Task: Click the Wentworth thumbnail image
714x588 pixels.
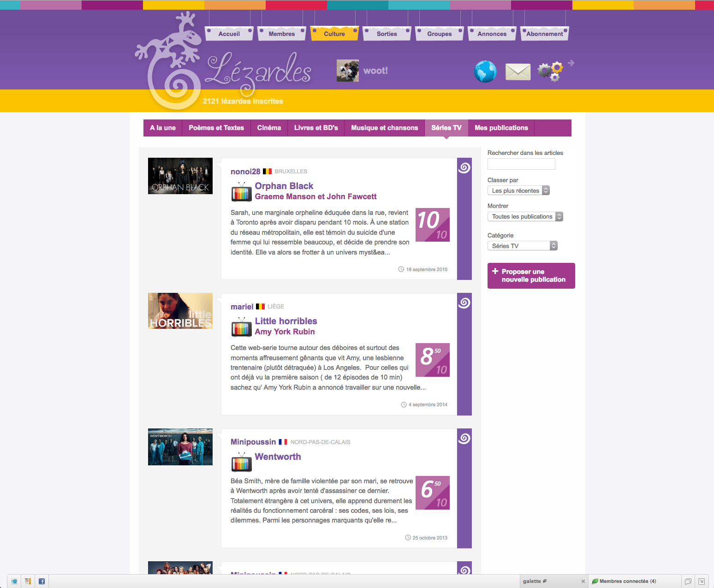Action: (180, 447)
